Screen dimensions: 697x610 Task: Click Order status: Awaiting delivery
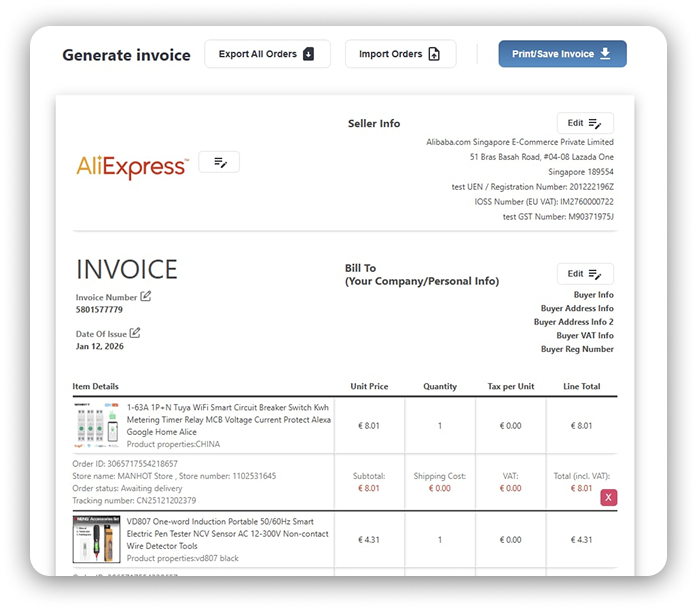point(127,488)
